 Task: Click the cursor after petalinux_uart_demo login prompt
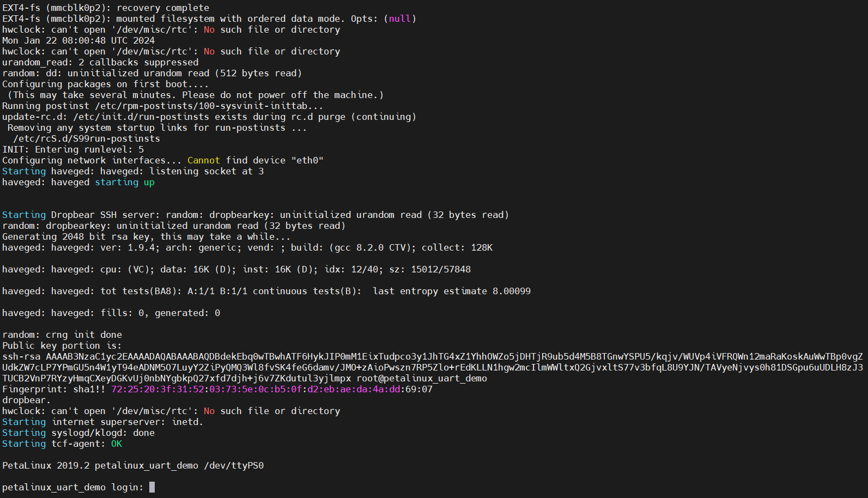tap(152, 487)
